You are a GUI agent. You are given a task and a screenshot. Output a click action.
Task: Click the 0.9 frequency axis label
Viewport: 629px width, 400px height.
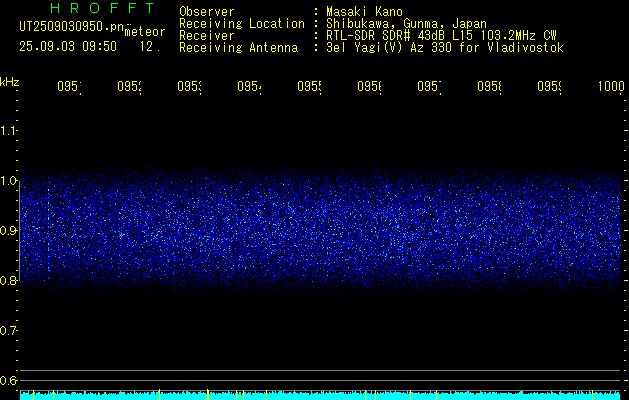[x=8, y=231]
